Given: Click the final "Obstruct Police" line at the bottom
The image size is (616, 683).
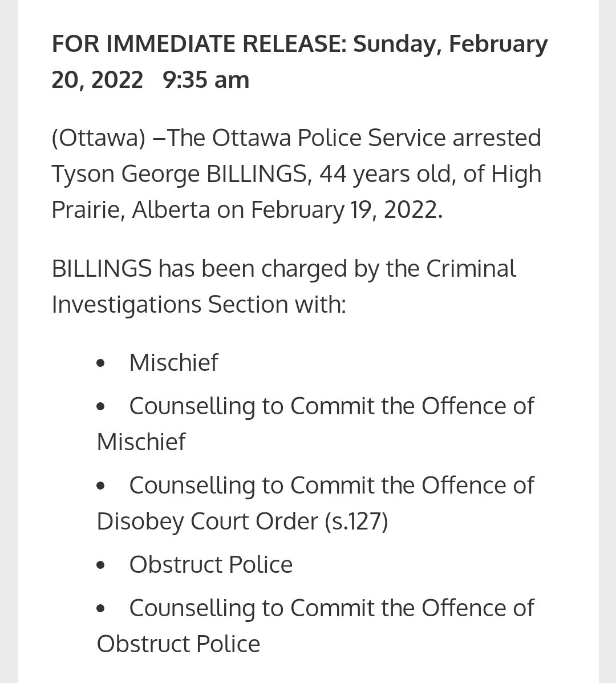Looking at the screenshot, I should pos(178,644).
